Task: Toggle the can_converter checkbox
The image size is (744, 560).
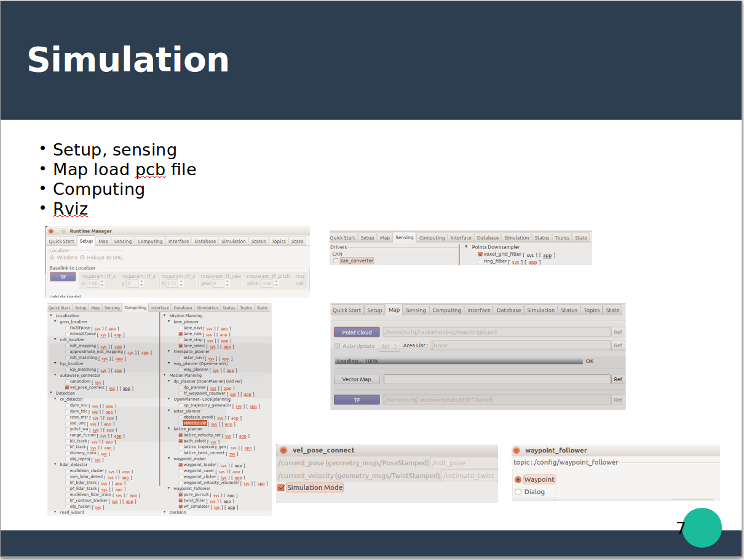Action: (336, 261)
